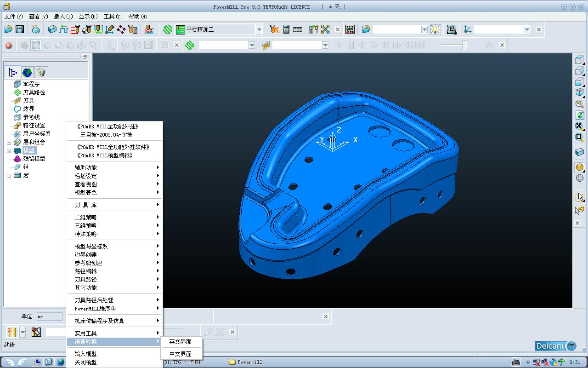Click the Delcam logo button
This screenshot has width=588, height=368.
coord(556,346)
